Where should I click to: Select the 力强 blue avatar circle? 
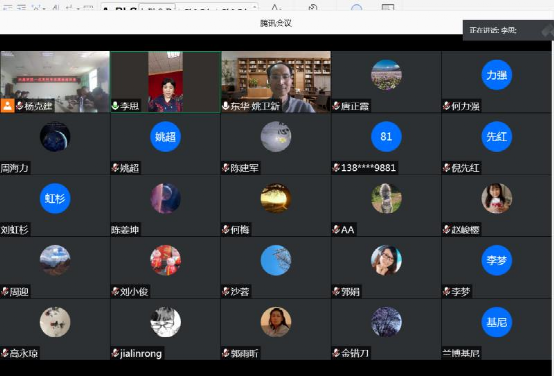tap(496, 75)
